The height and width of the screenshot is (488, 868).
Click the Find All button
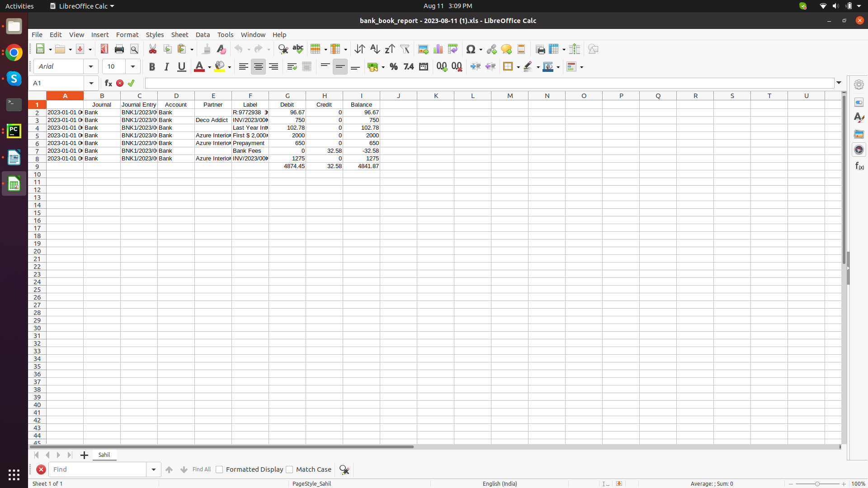202,469
